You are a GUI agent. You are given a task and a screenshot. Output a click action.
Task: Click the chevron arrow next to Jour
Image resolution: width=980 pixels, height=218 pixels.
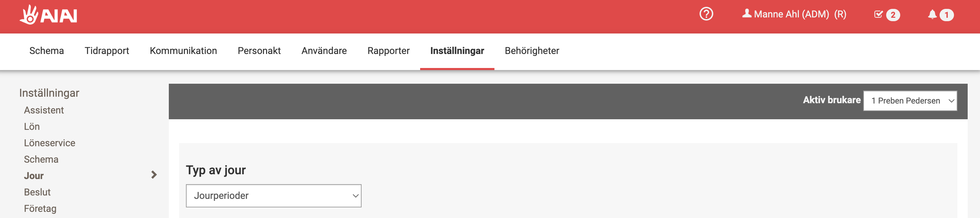[x=154, y=175]
